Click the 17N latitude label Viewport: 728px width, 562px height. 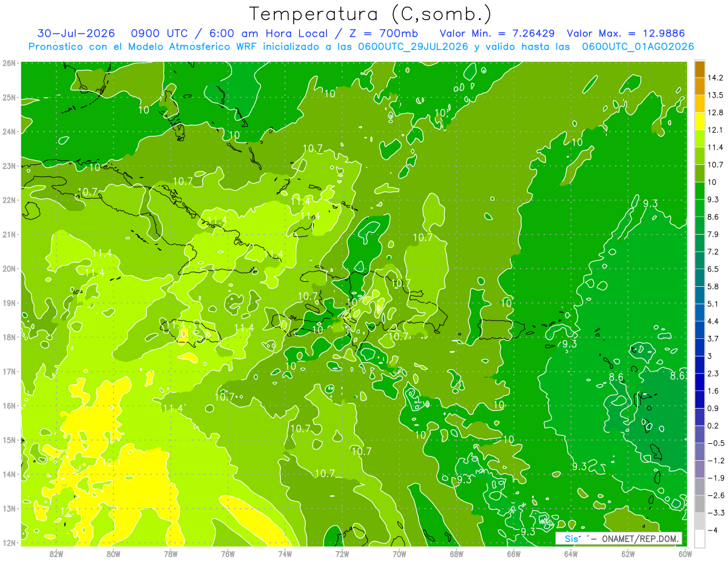(9, 371)
